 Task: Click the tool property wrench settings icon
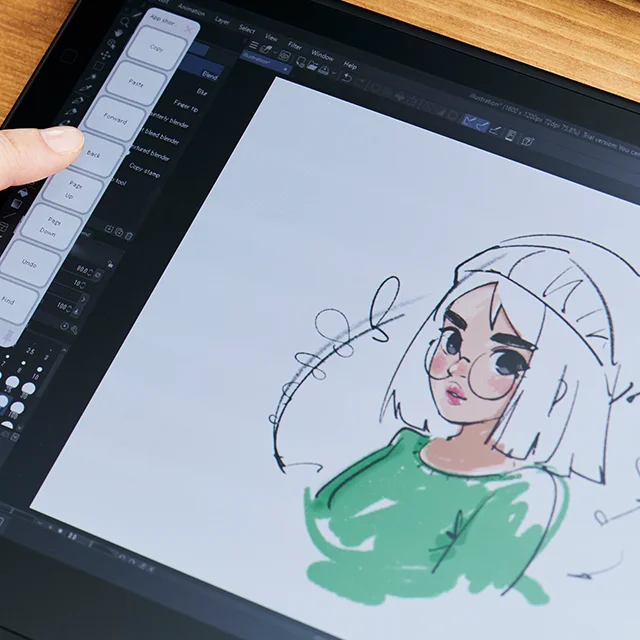coord(74,329)
